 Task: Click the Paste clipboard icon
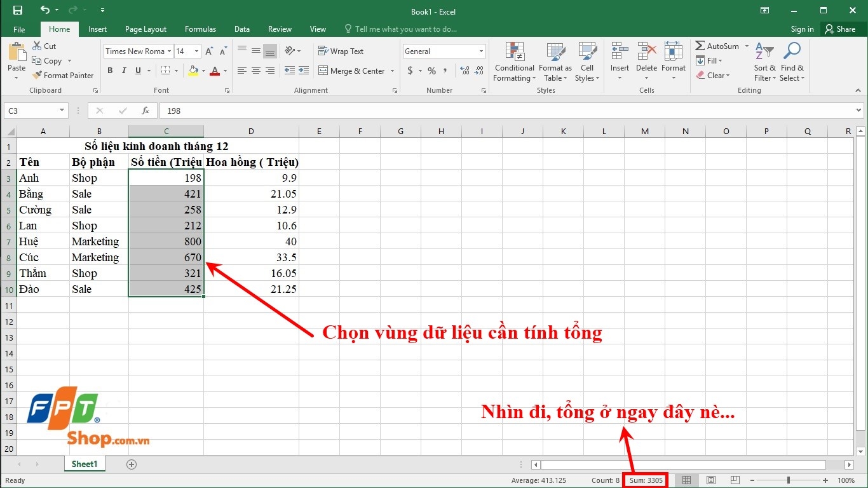click(17, 52)
